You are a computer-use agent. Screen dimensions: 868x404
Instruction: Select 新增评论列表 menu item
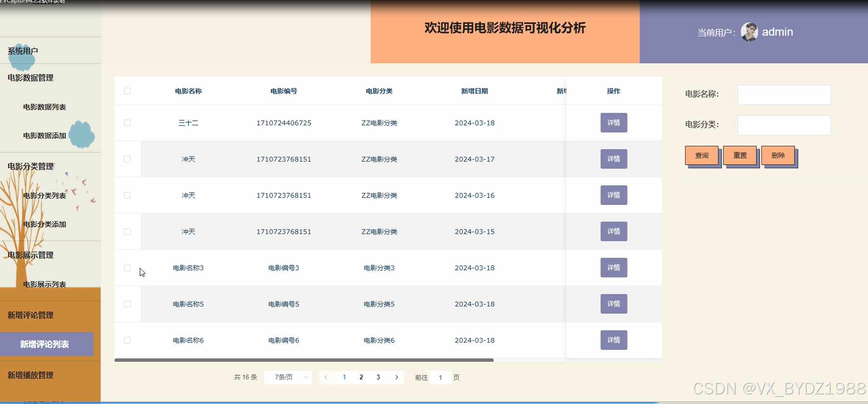tap(47, 344)
